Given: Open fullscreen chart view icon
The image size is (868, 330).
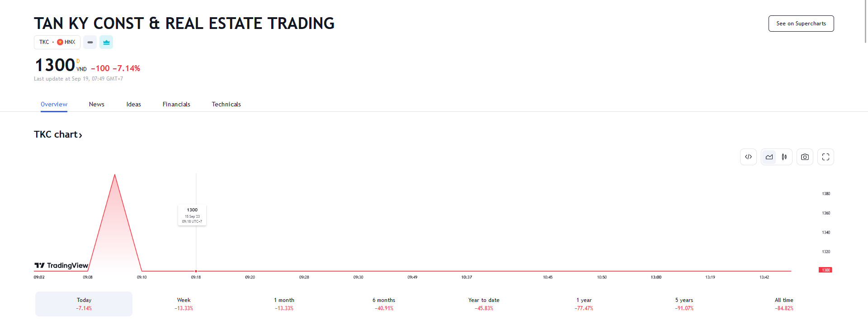Looking at the screenshot, I should pos(826,157).
